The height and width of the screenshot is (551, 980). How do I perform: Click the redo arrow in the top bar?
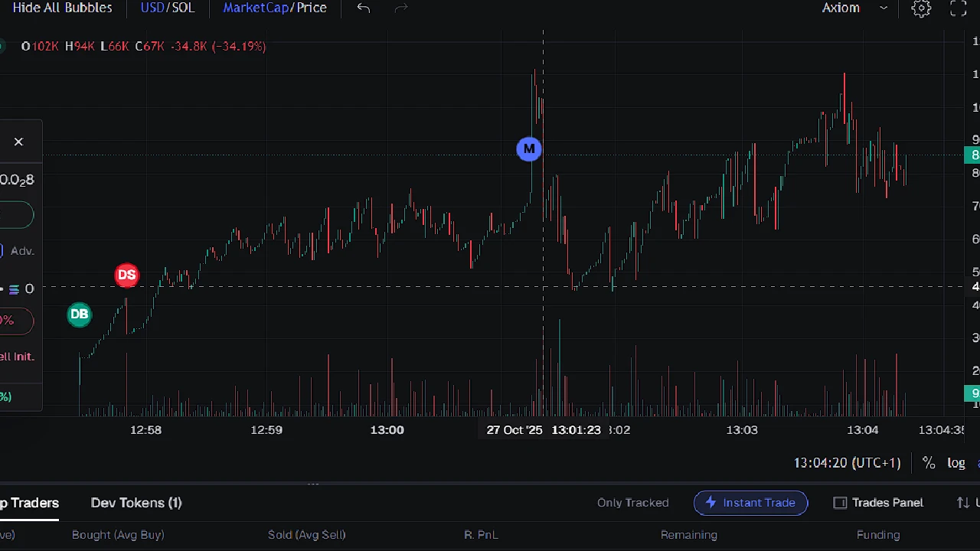click(x=401, y=8)
